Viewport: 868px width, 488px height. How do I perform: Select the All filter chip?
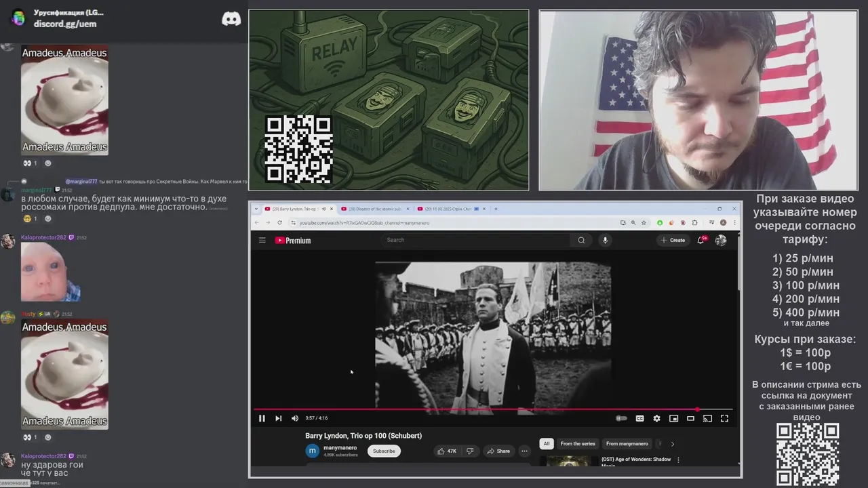point(547,444)
